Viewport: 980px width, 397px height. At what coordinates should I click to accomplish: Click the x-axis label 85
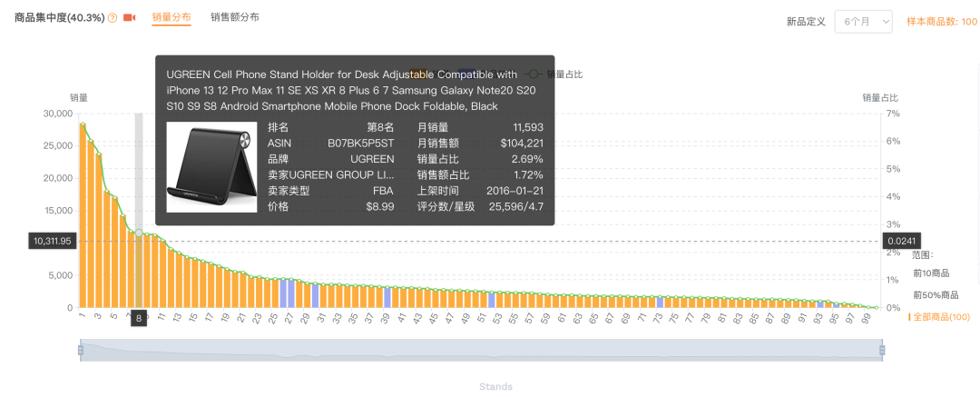(754, 317)
